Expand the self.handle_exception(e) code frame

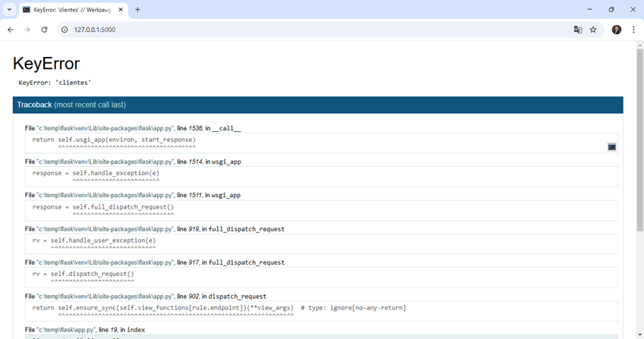[96, 173]
